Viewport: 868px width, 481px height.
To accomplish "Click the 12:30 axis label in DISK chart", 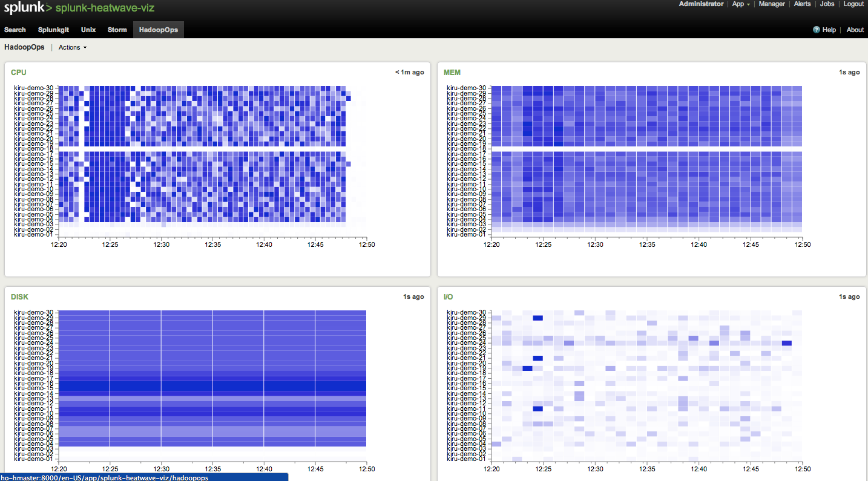I will (162, 469).
